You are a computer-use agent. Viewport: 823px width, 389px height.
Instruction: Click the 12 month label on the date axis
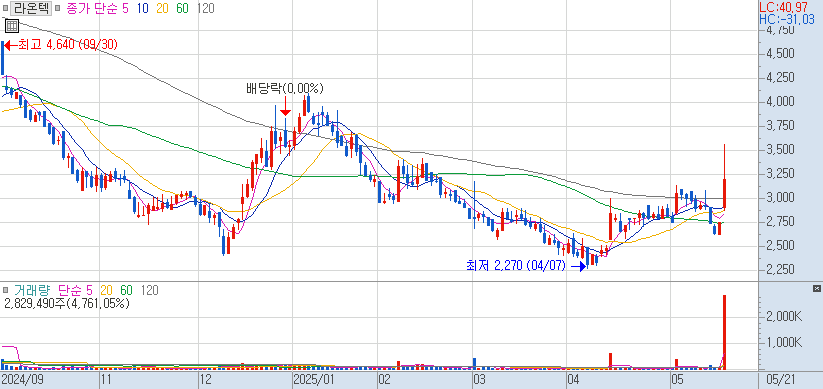pyautogui.click(x=205, y=379)
